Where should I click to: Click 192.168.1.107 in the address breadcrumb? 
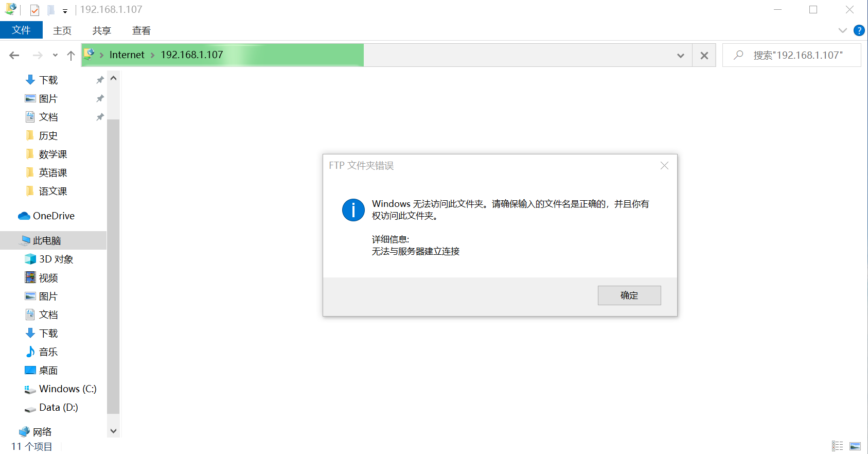click(192, 55)
